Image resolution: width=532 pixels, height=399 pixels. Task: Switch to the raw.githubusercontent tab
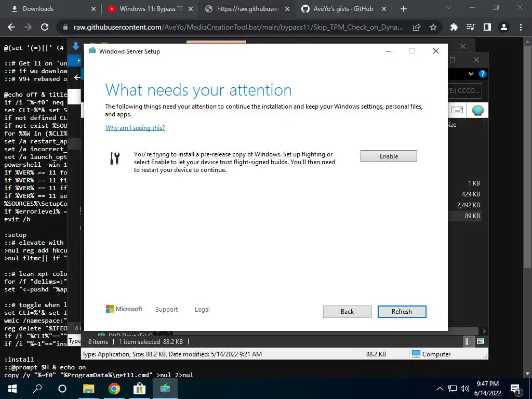pos(248,9)
